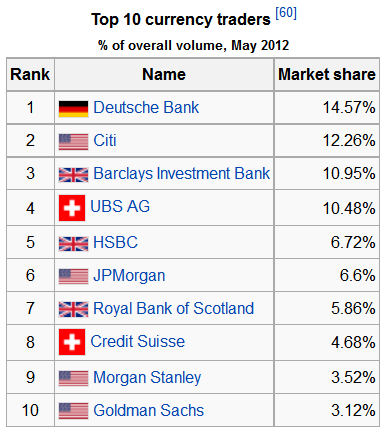Open the Deutsche Bank link
Image resolution: width=386 pixels, height=432 pixels.
[x=146, y=107]
